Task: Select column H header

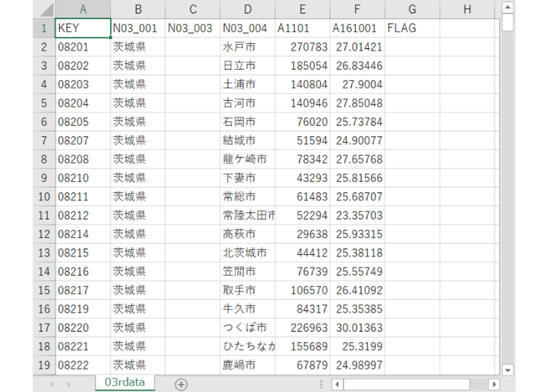Action: [x=467, y=10]
